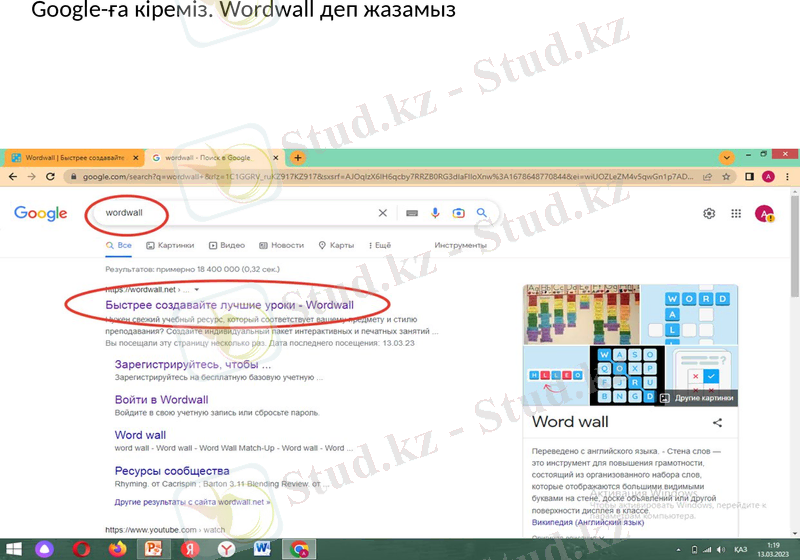Open Google search settings gear
800x560 pixels.
(x=709, y=214)
